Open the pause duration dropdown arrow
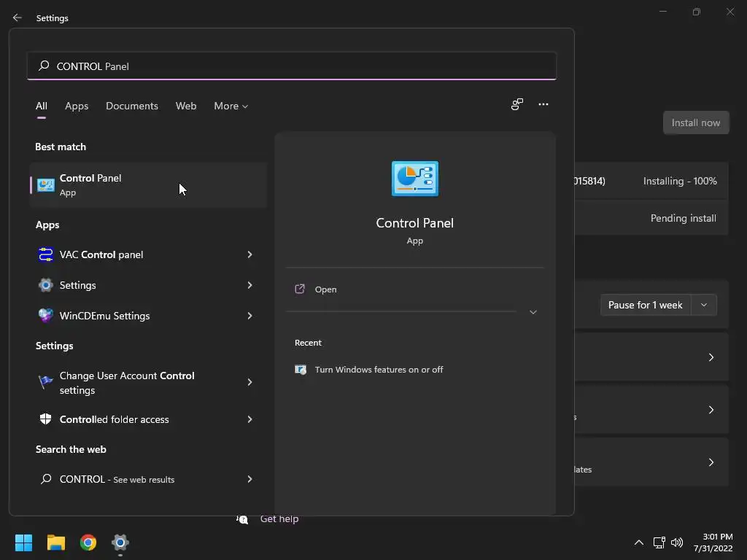 click(704, 305)
